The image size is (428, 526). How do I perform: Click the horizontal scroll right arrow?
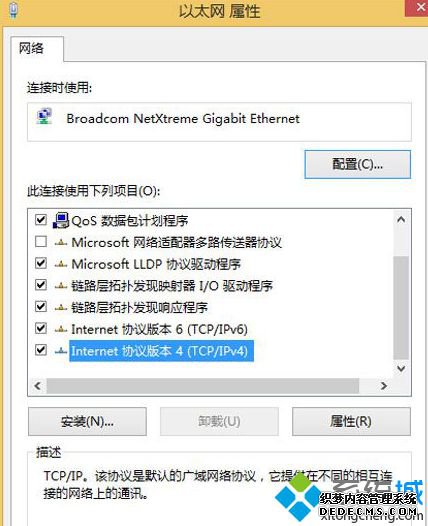384,386
